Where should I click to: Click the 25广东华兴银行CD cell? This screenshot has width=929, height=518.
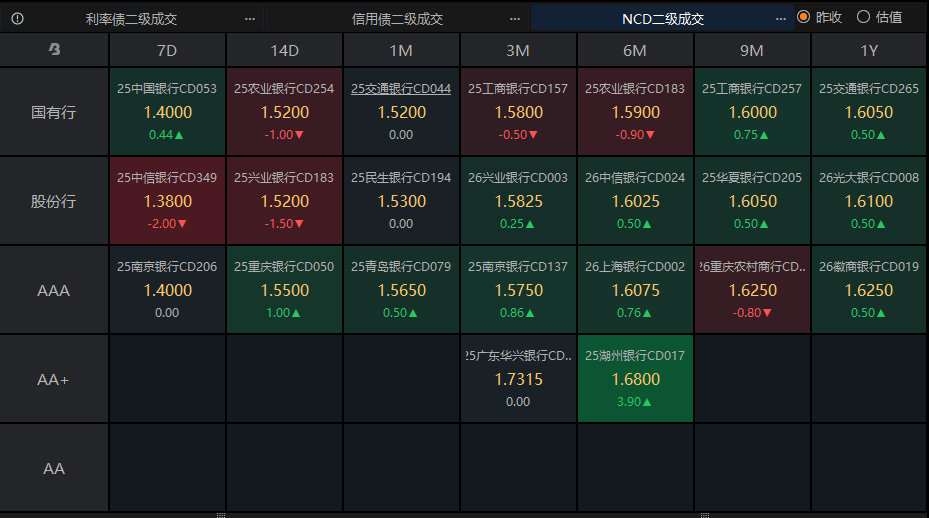518,379
